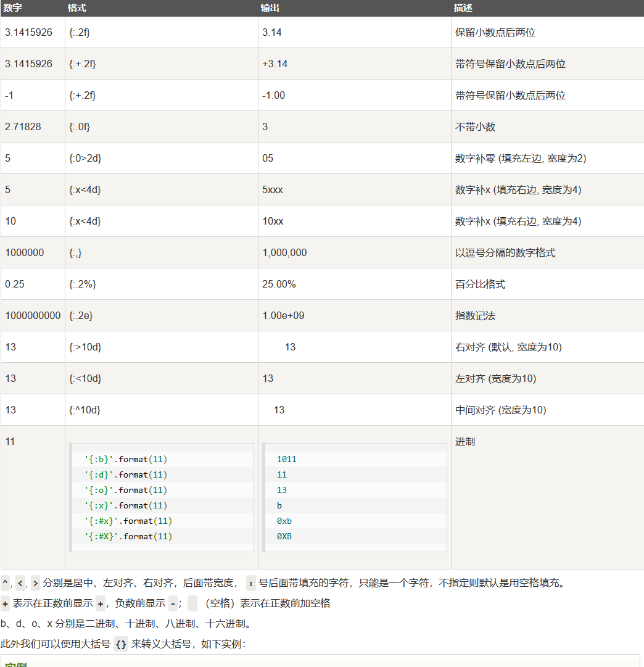Click the code line '{:#x}'.format(11)

pos(128,521)
